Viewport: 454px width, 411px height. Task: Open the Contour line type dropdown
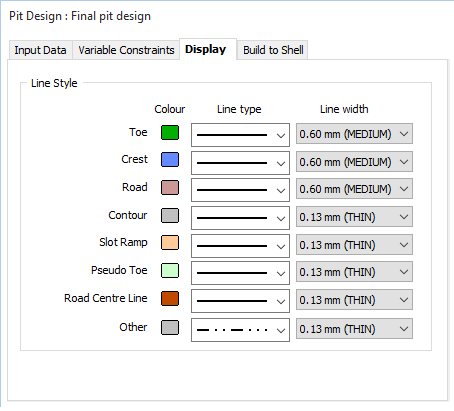pyautogui.click(x=240, y=218)
